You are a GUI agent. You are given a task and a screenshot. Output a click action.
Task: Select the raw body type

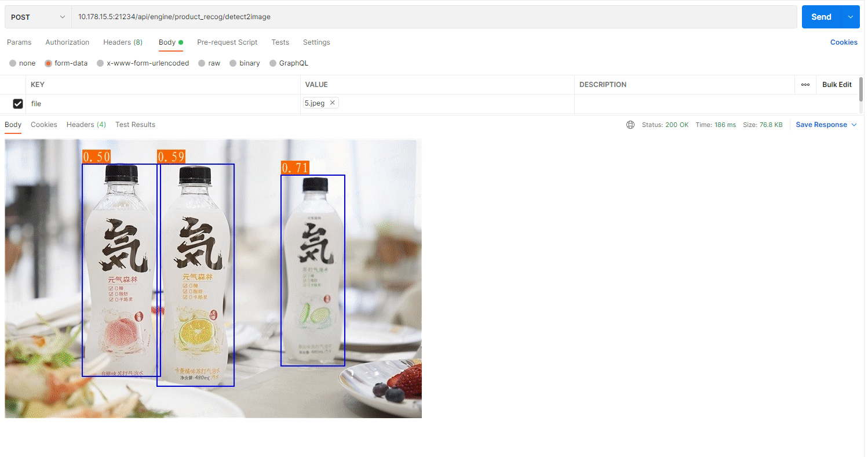209,63
